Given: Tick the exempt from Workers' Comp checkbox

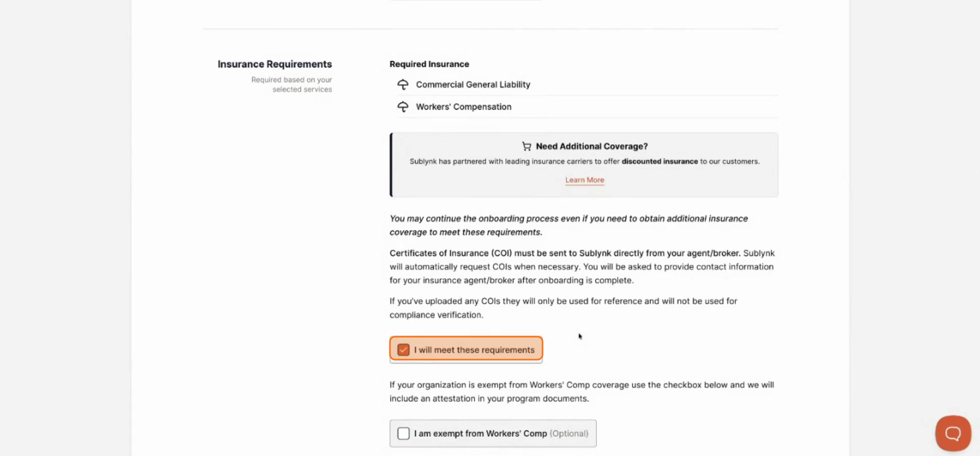Looking at the screenshot, I should point(403,434).
